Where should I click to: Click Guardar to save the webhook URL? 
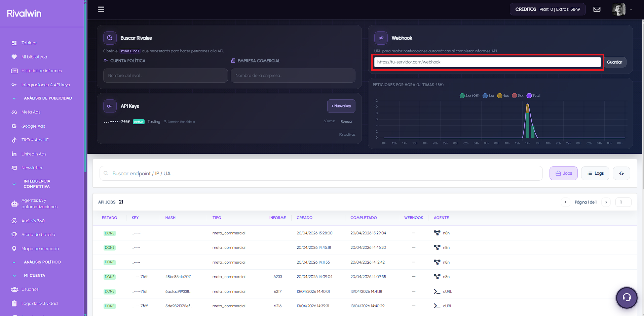(615, 62)
